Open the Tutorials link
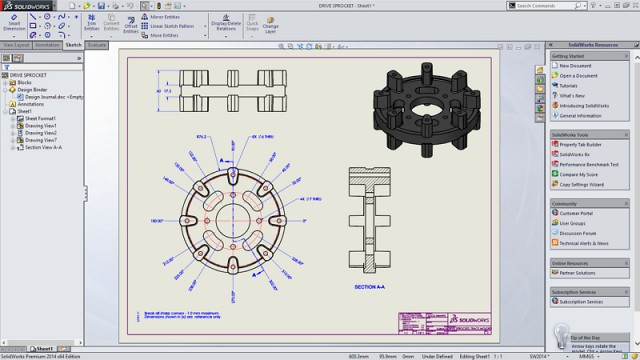Image resolution: width=640 pixels, height=360 pixels. tap(568, 86)
